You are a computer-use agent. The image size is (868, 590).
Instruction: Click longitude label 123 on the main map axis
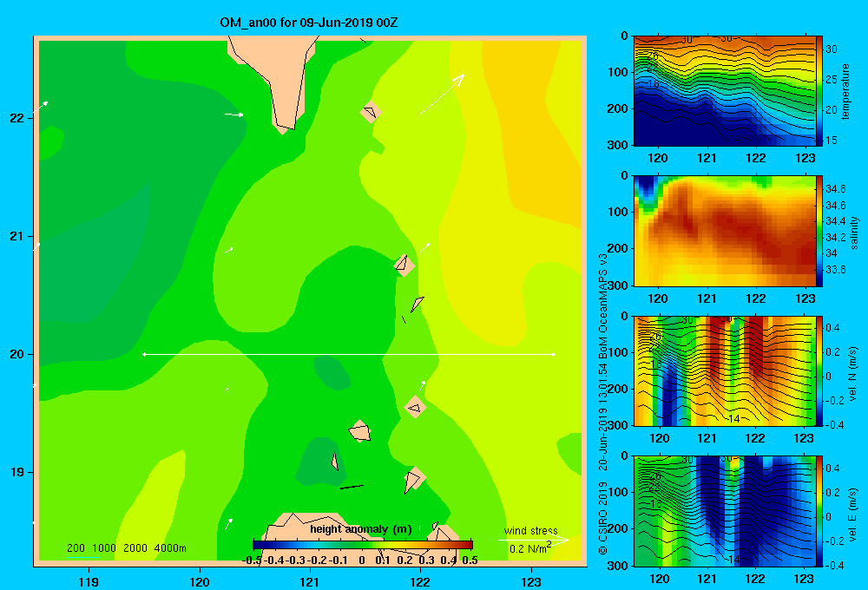pyautogui.click(x=531, y=581)
